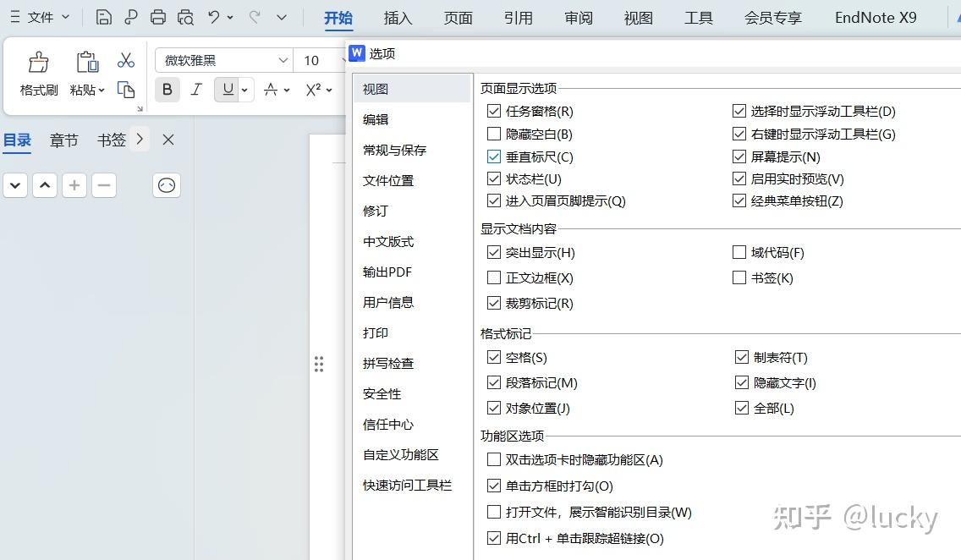Toggle 状态栏(U) checkbox
Image resolution: width=961 pixels, height=560 pixels.
click(494, 178)
